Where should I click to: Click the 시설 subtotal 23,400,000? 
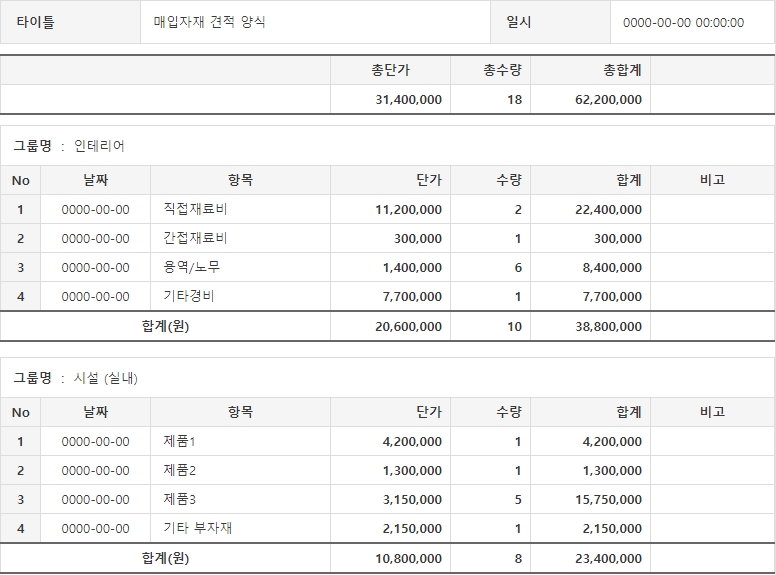pos(608,559)
